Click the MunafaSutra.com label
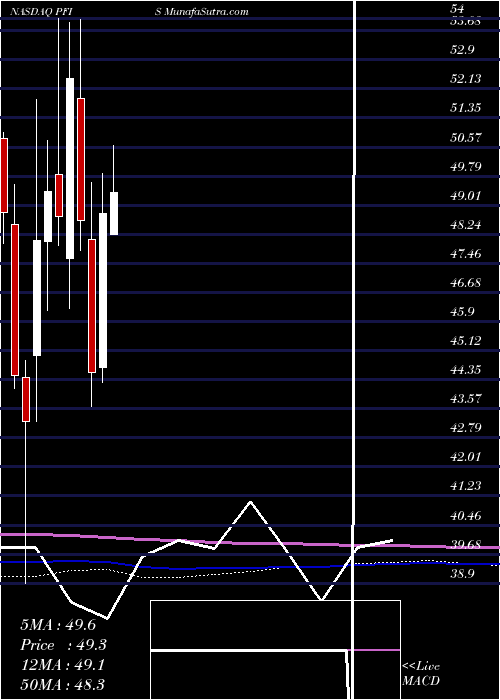This screenshot has height=700, width=500. (206, 12)
